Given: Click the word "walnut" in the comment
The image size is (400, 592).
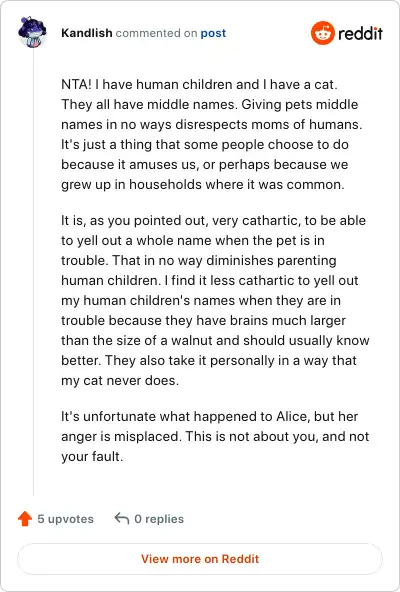Looking at the screenshot, I should click(192, 340).
